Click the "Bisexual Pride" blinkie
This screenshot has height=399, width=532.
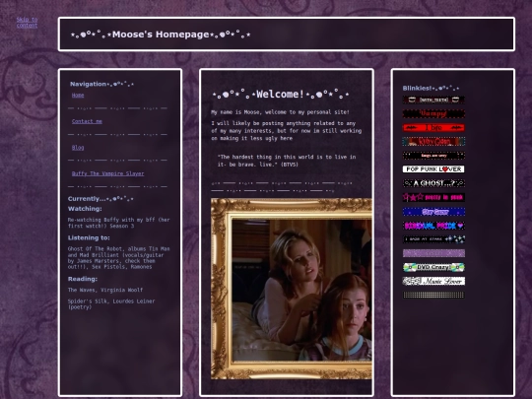(x=433, y=226)
